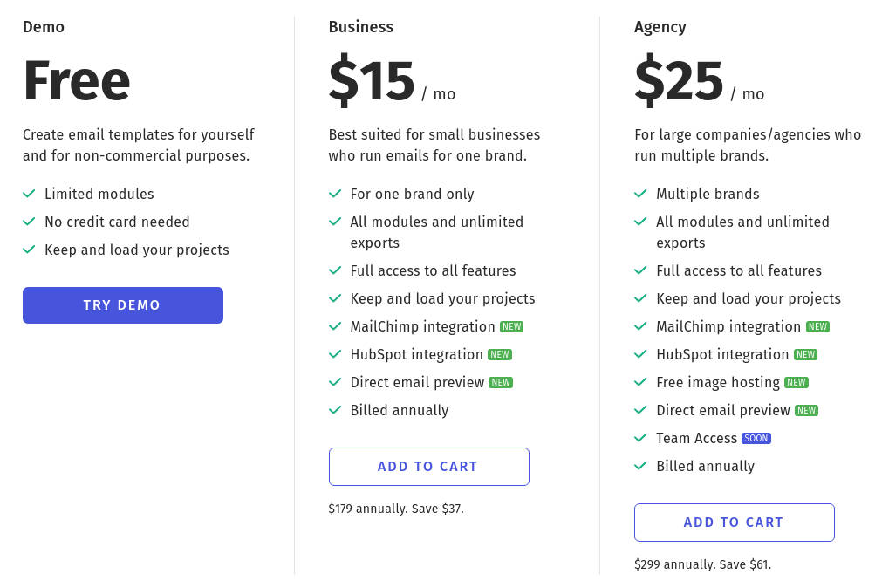Click the Demo plan heading
882x588 pixels.
point(44,27)
